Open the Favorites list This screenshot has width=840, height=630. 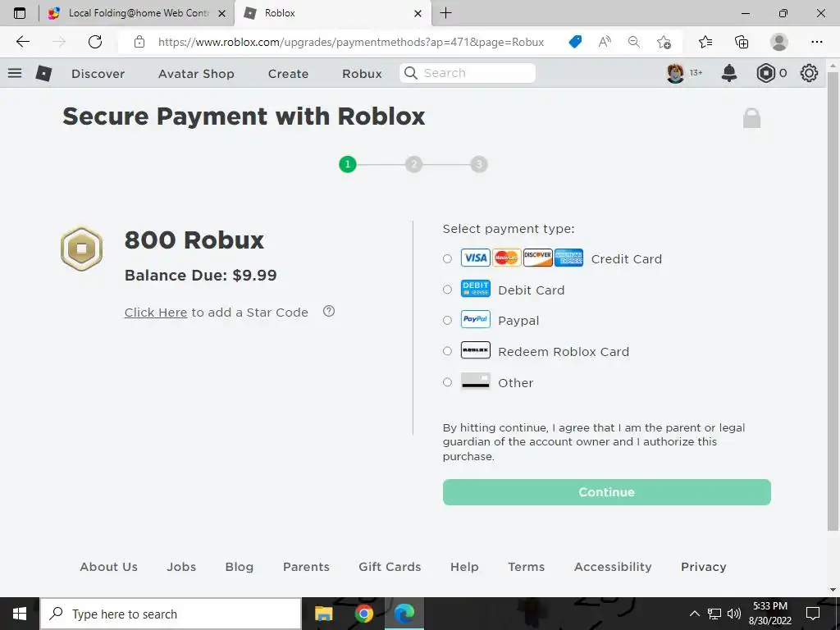[x=705, y=42]
